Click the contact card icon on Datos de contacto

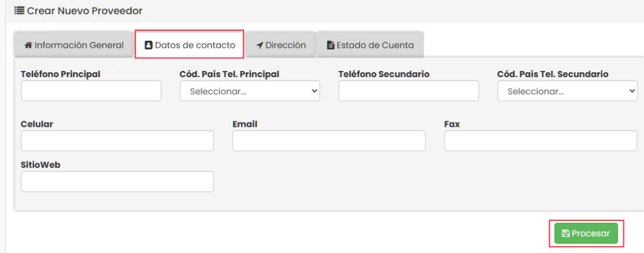pos(148,45)
